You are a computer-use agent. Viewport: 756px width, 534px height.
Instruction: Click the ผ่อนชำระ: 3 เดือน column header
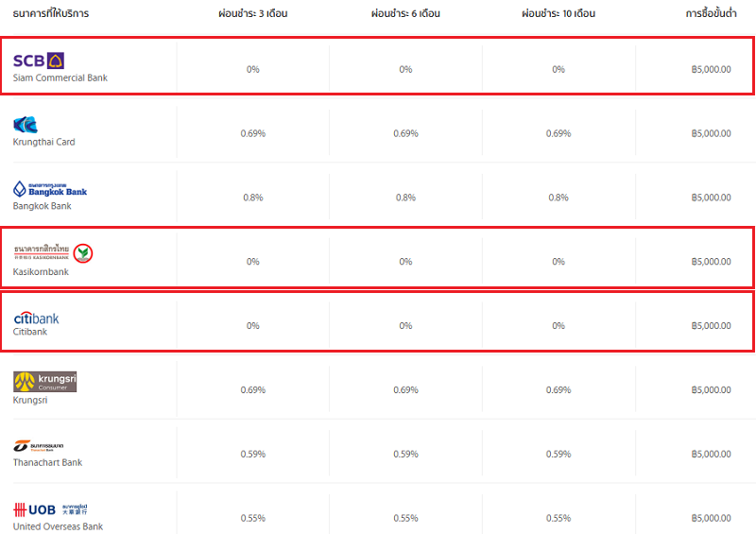tap(252, 14)
